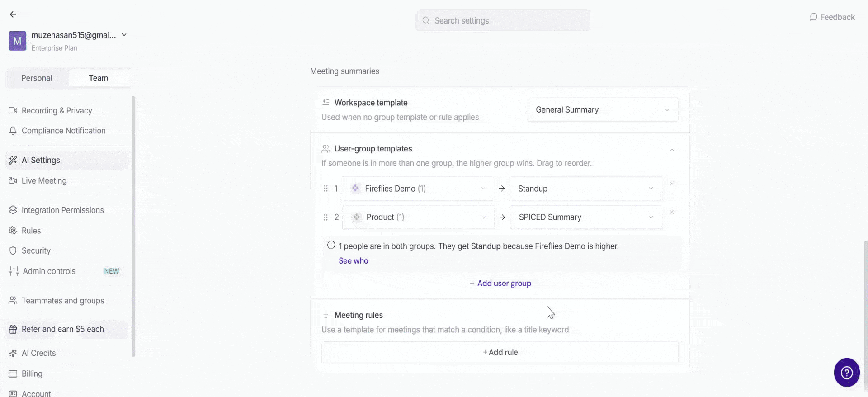Open the Fireflies Demo group dropdown
Image resolution: width=868 pixels, height=397 pixels.
point(418,189)
